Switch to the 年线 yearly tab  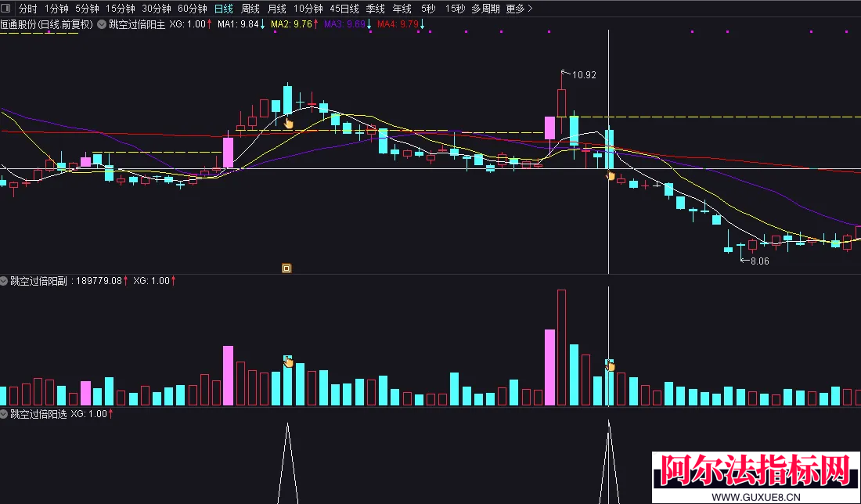point(402,9)
